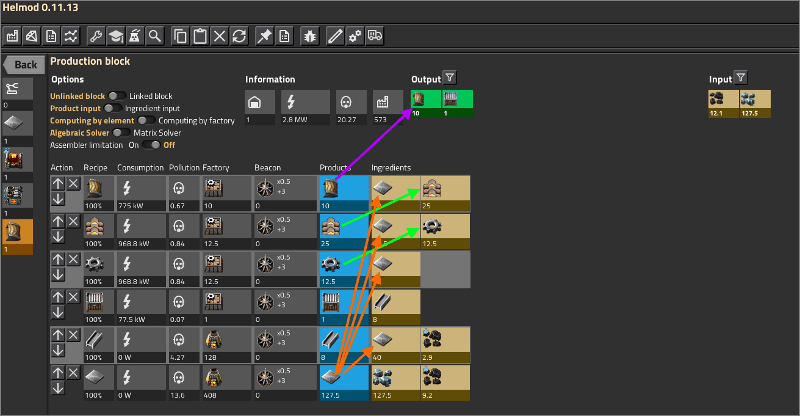Click the truck logistics icon in toolbar

coord(375,36)
